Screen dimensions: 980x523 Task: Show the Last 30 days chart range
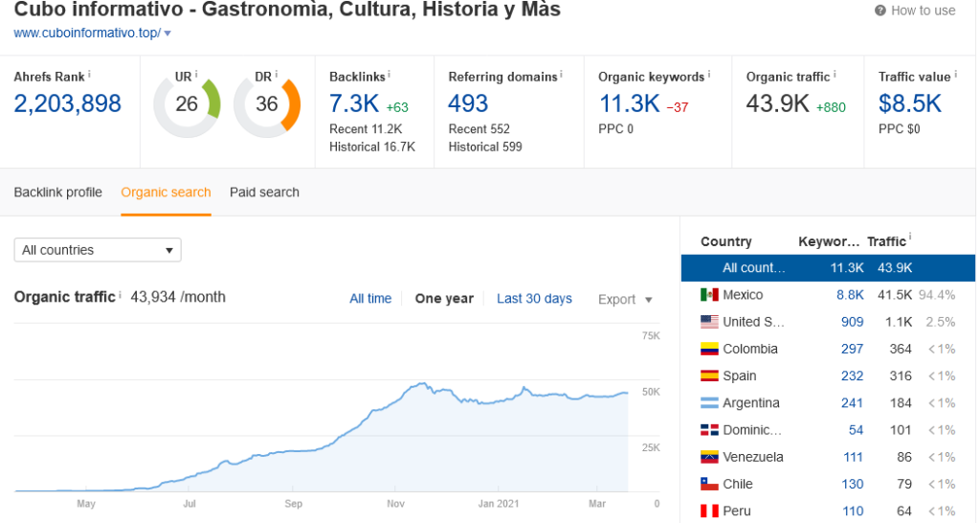point(534,299)
